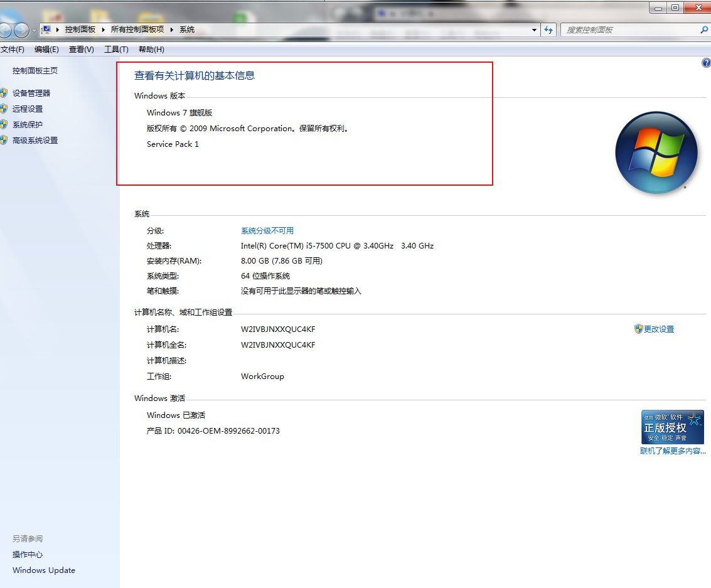Image resolution: width=711 pixels, height=588 pixels.
Task: Click the 系统分级不可用 link
Action: pos(266,230)
